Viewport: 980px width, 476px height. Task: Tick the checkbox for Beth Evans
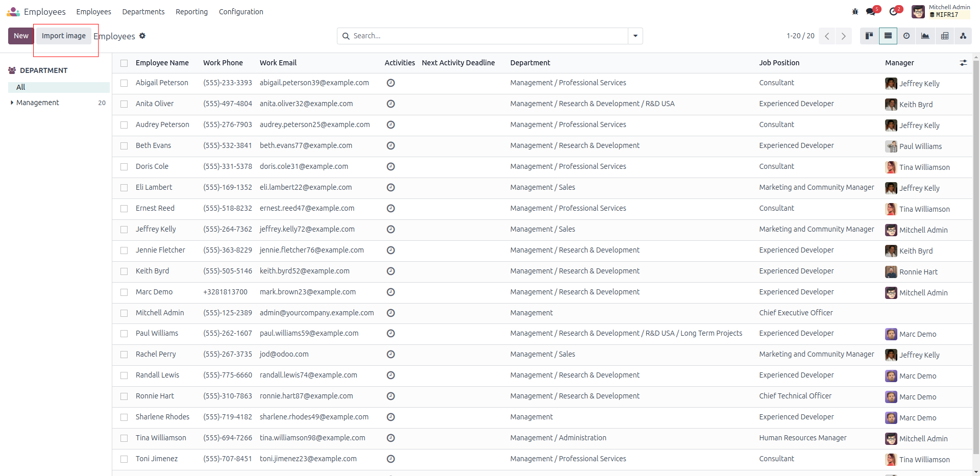click(124, 146)
